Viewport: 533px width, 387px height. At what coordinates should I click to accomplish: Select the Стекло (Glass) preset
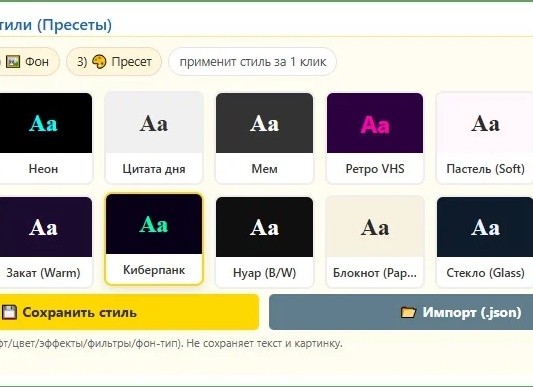485,242
